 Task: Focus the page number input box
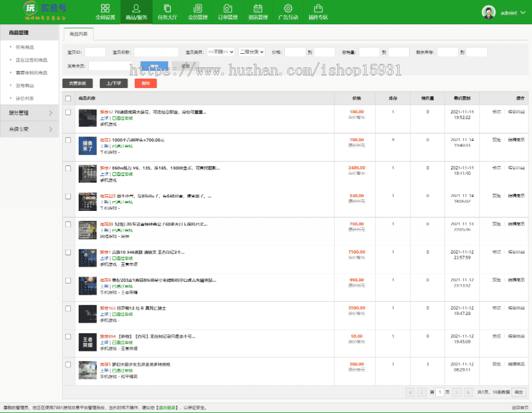pos(440,392)
